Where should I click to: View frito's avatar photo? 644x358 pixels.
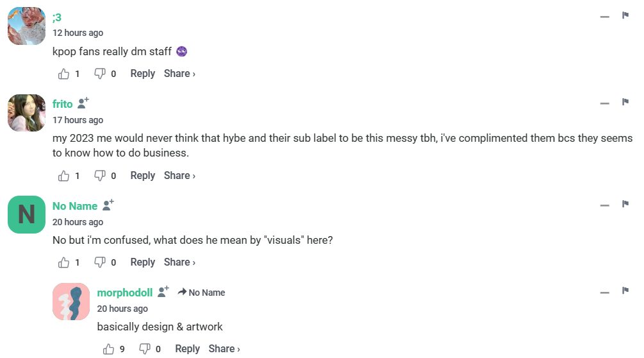click(26, 113)
